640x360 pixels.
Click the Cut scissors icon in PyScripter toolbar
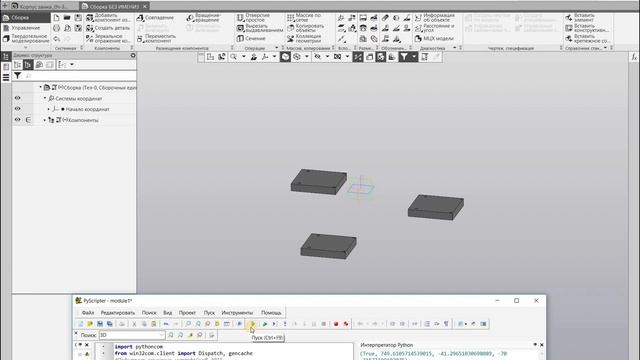134,324
